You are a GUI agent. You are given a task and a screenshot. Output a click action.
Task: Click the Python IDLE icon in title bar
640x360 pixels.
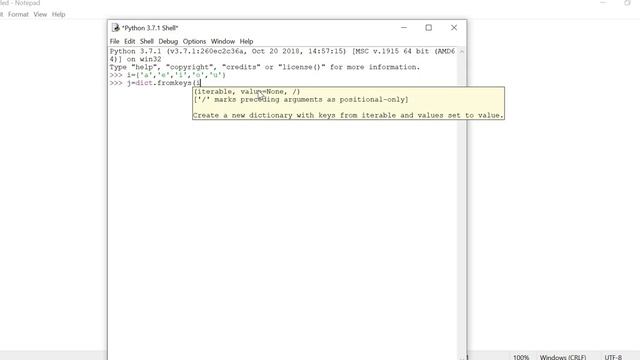116,28
